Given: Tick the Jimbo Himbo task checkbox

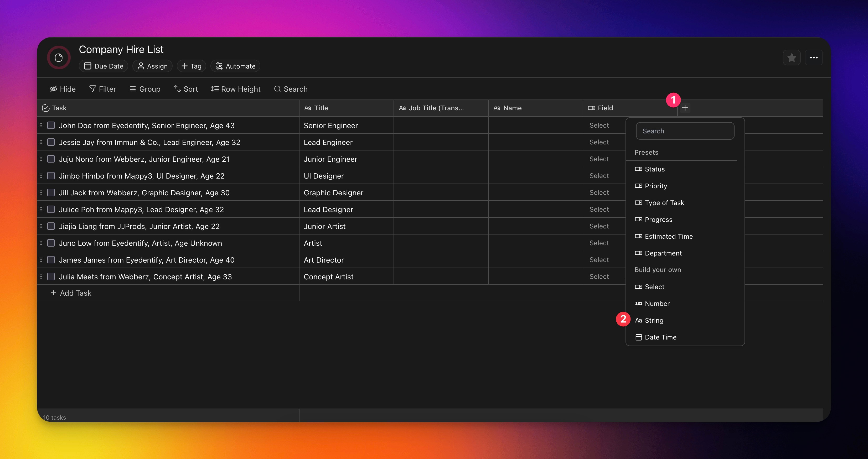Looking at the screenshot, I should (51, 176).
